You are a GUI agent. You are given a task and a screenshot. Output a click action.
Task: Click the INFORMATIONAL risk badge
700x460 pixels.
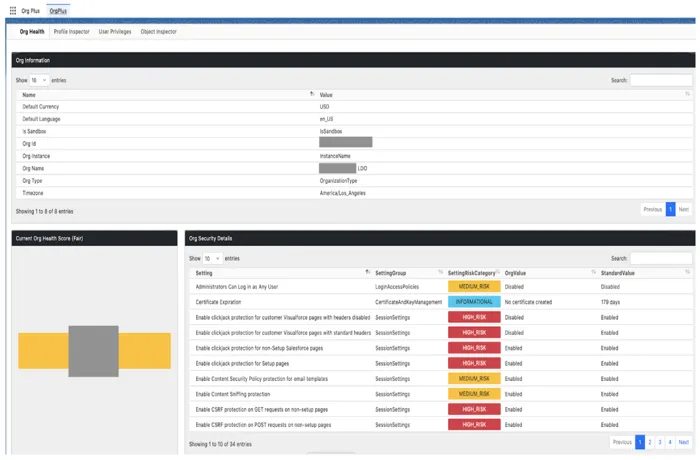click(x=474, y=302)
